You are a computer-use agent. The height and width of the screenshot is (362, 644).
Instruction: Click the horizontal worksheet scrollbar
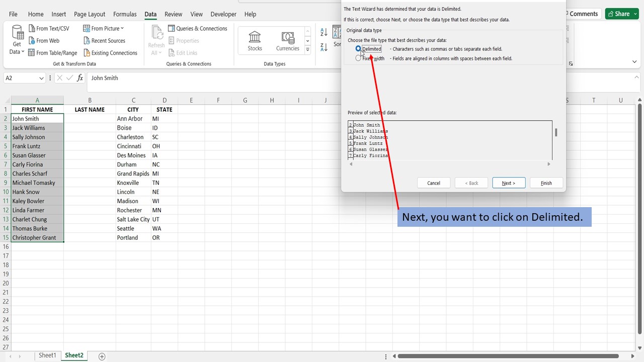point(508,356)
